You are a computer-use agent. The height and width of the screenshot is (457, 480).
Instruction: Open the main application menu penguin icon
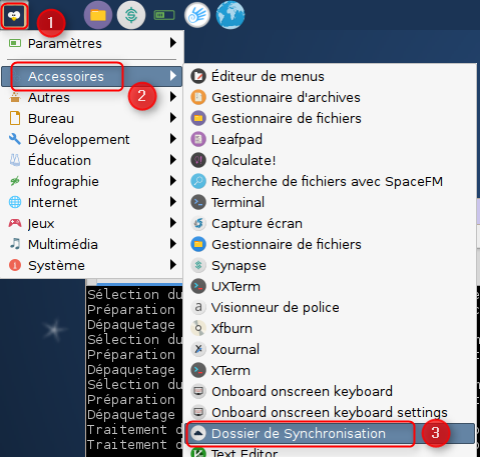point(14,15)
